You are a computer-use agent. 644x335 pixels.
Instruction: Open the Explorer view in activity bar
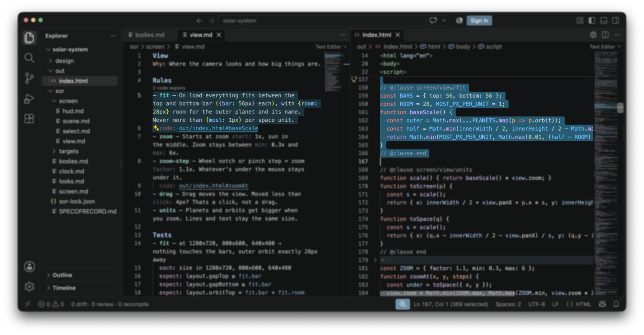29,37
